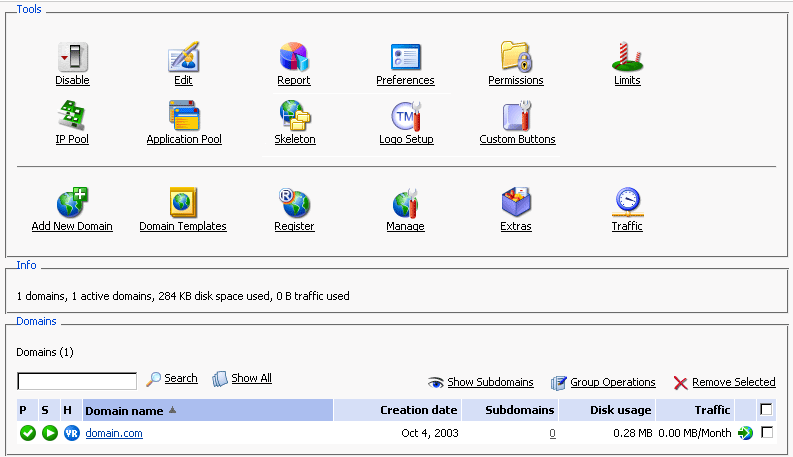Open the domain.com link

pyautogui.click(x=114, y=433)
